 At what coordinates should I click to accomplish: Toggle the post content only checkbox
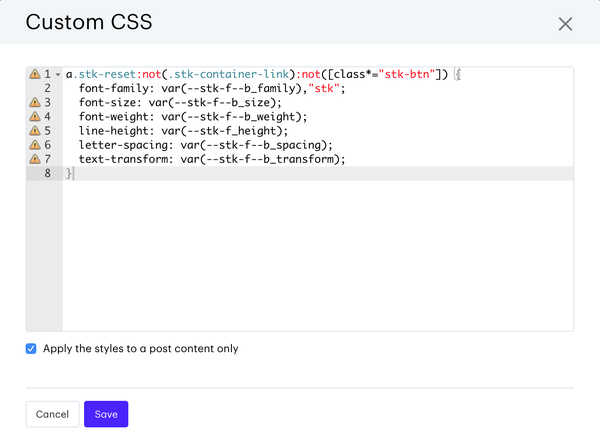coord(32,349)
